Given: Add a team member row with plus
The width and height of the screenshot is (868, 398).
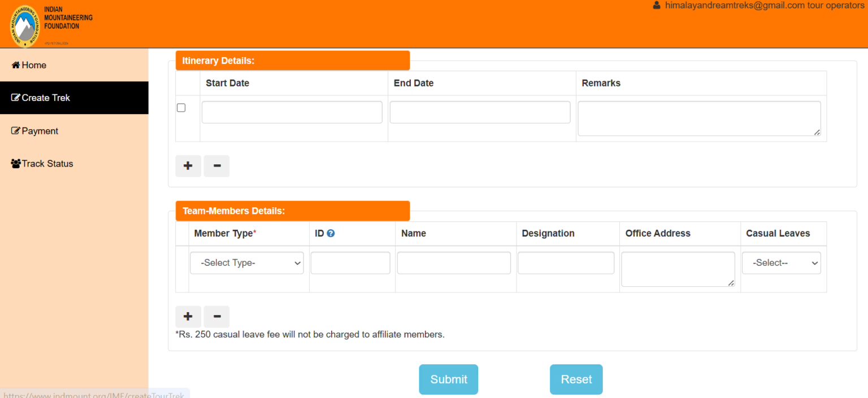Looking at the screenshot, I should 188,317.
